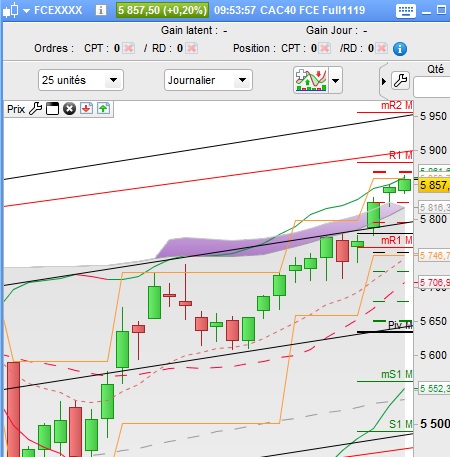Click the Qté quantity input field
450x457 pixels.
(x=432, y=87)
